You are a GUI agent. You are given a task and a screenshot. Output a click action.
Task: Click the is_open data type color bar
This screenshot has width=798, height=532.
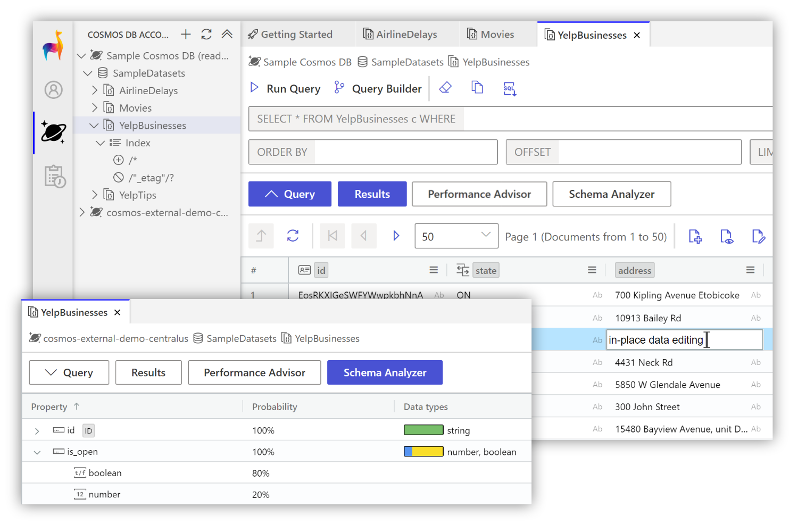423,452
